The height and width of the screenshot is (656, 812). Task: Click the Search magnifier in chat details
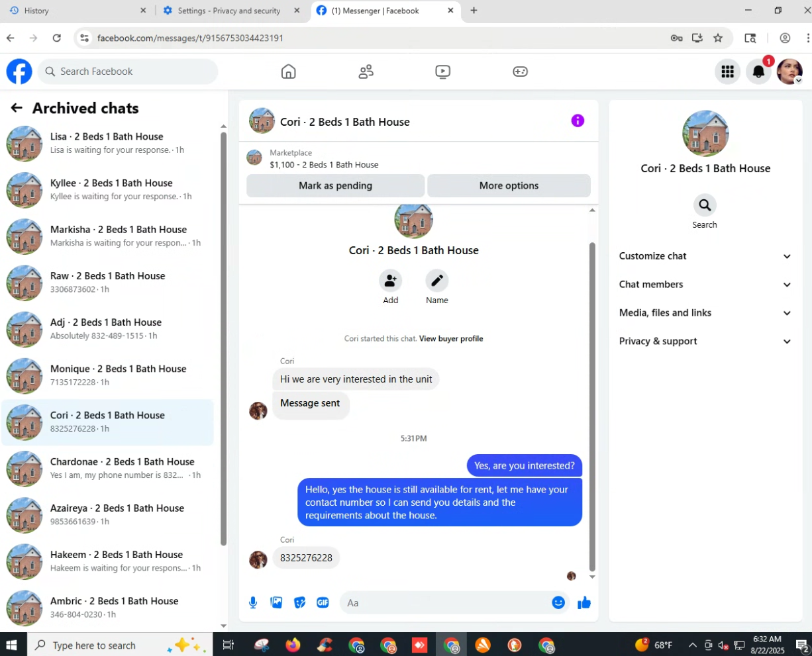point(705,205)
